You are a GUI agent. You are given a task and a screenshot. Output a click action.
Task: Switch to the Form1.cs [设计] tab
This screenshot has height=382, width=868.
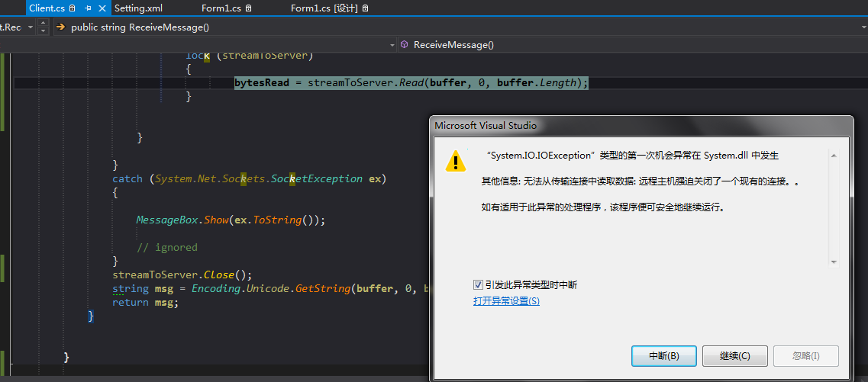(x=324, y=8)
